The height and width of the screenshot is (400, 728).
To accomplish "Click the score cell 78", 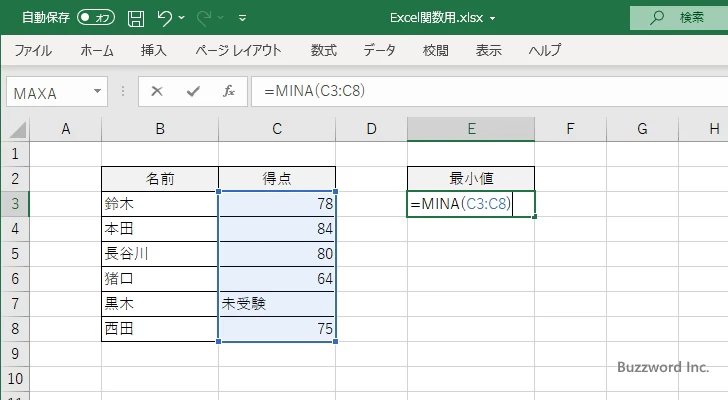I will (277, 204).
